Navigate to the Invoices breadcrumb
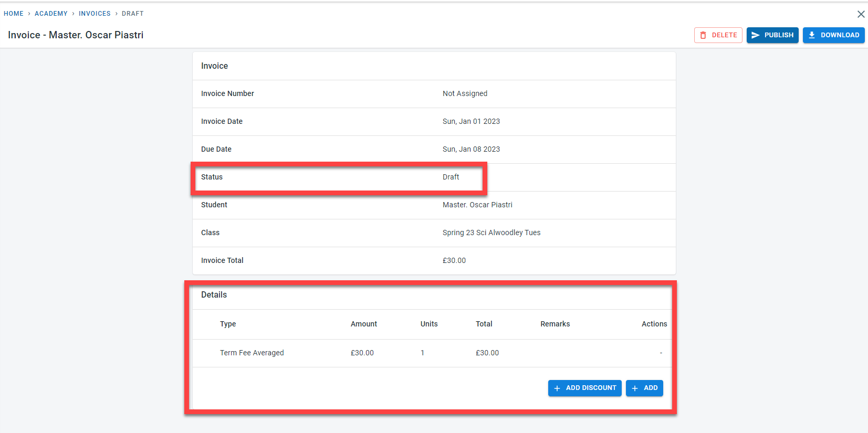The width and height of the screenshot is (868, 433). pyautogui.click(x=95, y=14)
